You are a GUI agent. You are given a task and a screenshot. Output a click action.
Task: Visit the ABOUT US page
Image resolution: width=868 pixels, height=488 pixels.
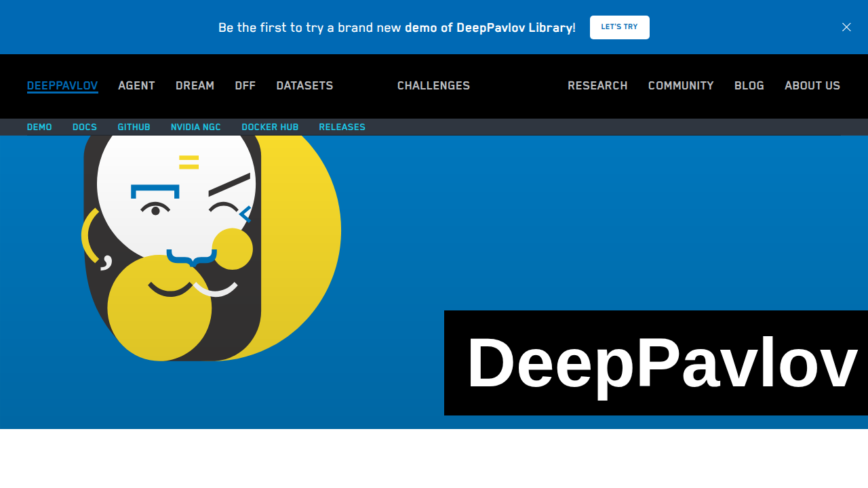(812, 86)
